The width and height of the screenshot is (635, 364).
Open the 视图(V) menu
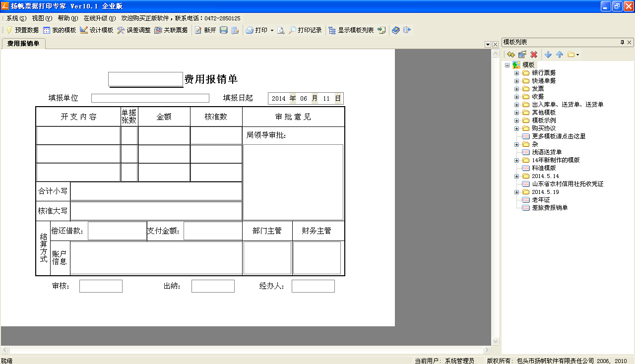pyautogui.click(x=42, y=18)
